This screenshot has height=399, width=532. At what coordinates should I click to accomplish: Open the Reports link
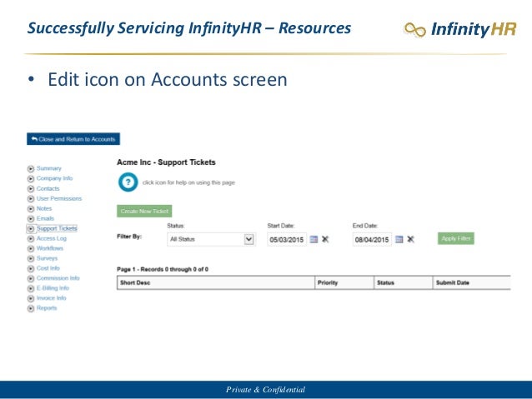pyautogui.click(x=47, y=308)
